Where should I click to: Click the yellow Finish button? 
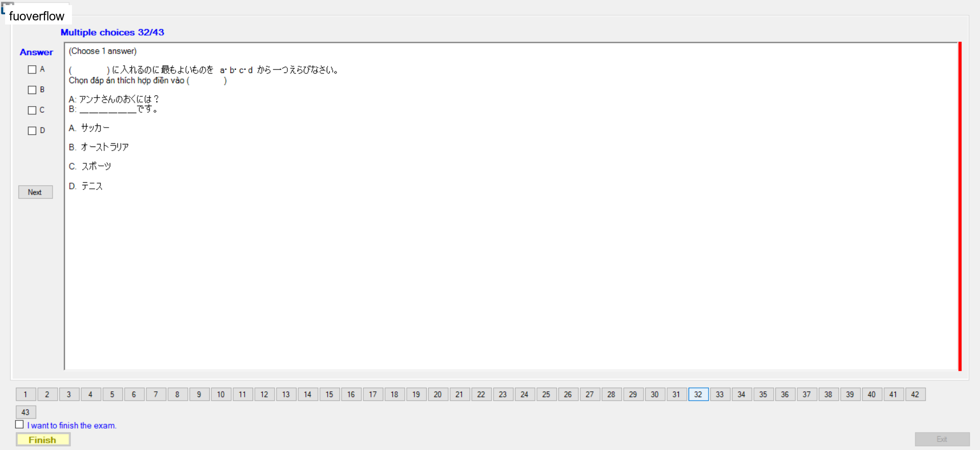tap(43, 440)
